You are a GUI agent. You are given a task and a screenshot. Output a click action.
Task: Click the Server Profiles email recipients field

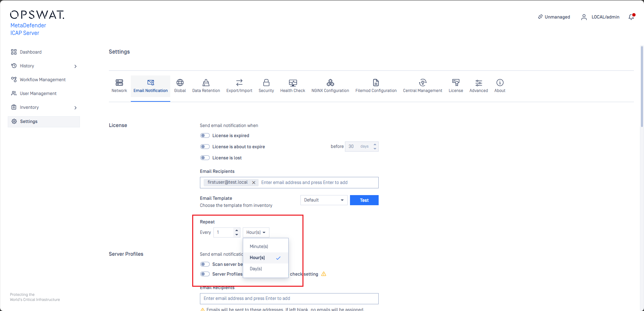tap(289, 299)
